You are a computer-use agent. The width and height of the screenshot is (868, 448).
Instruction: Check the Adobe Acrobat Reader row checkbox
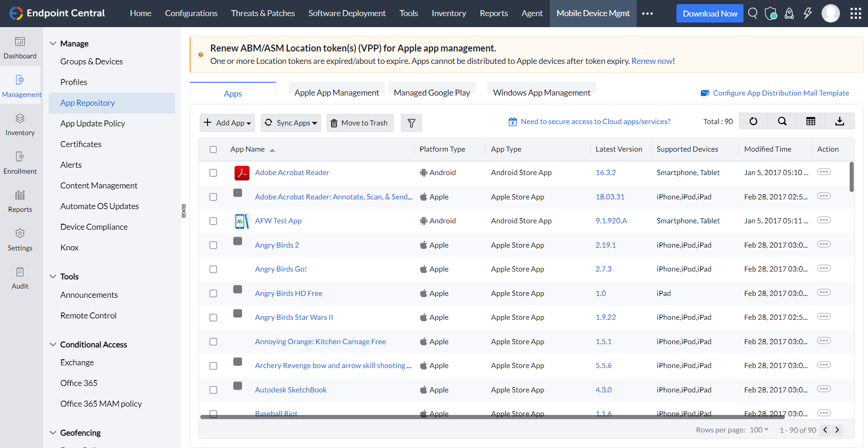point(213,173)
